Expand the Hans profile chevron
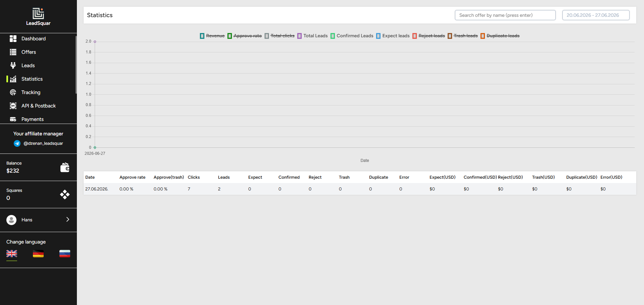 click(x=68, y=220)
